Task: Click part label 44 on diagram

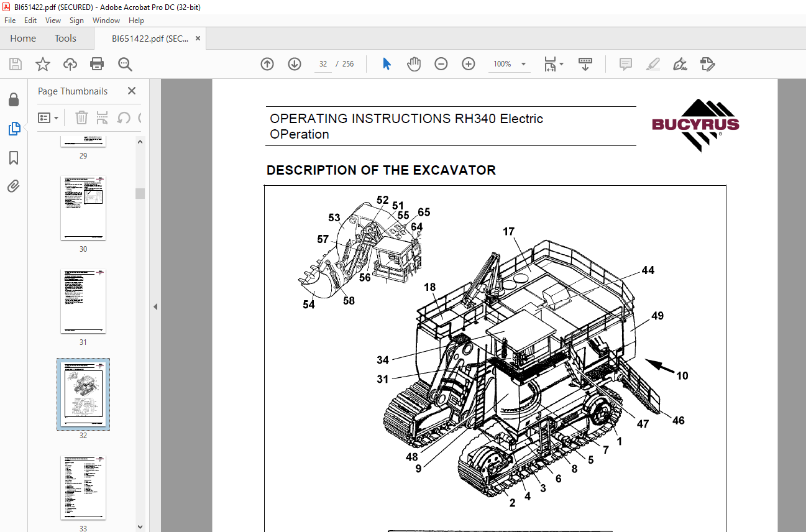Action: (648, 270)
